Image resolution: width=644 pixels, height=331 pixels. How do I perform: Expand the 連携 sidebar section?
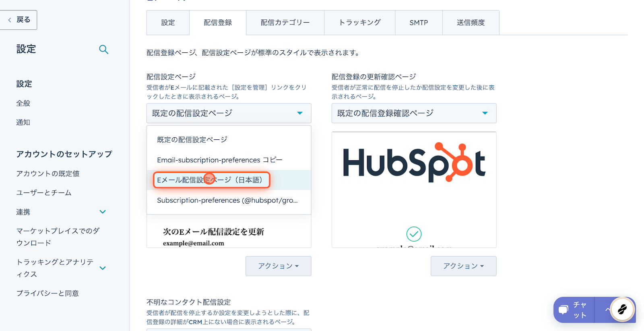103,212
